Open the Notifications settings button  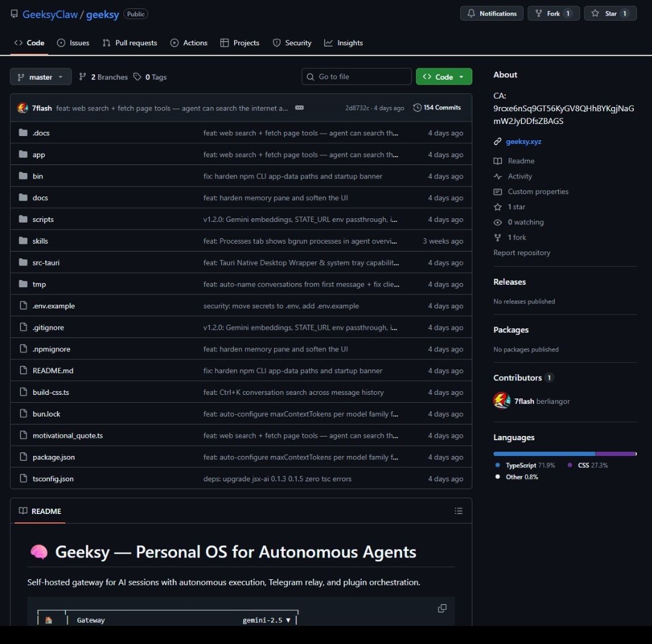coord(492,13)
